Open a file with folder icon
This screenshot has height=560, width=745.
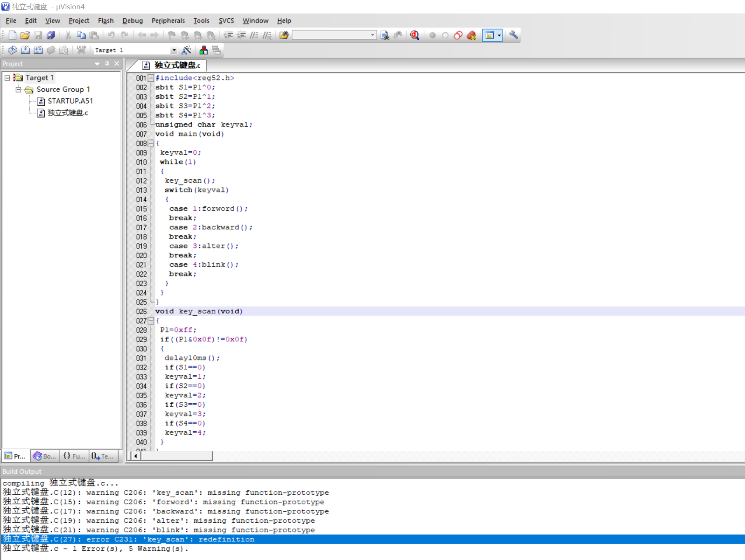(x=25, y=35)
